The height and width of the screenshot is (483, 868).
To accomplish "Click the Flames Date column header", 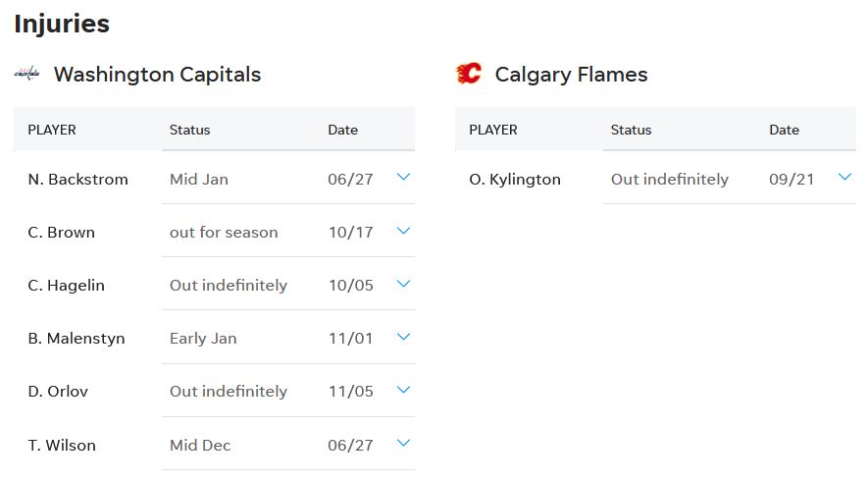I will pyautogui.click(x=784, y=130).
